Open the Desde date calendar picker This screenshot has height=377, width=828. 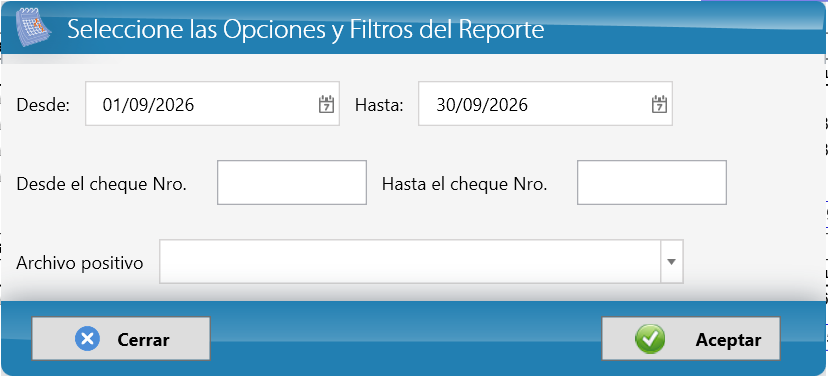pyautogui.click(x=327, y=104)
